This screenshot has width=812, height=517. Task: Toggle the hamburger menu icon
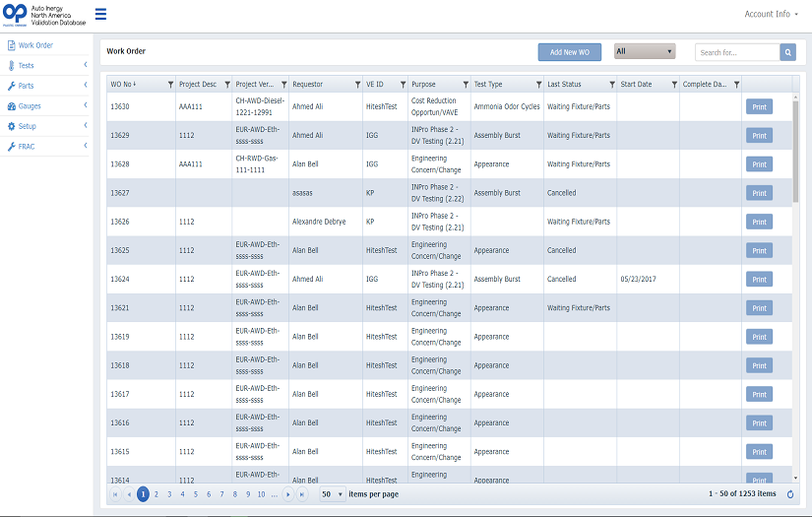(x=100, y=14)
